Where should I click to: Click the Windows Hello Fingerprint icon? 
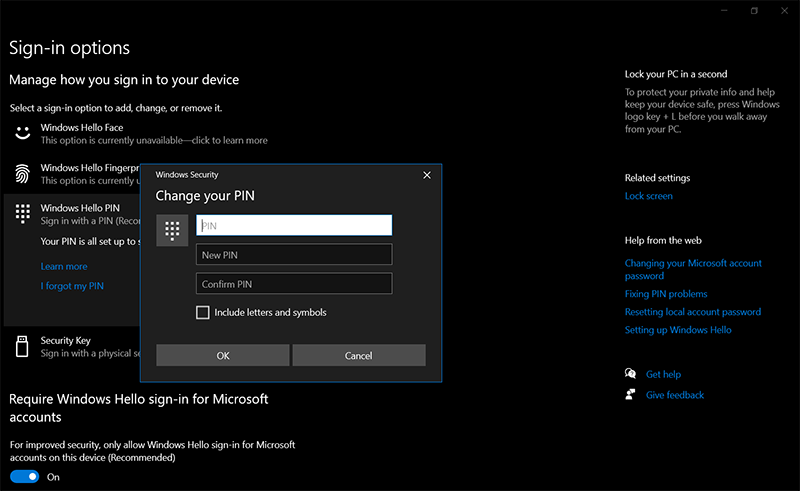click(x=22, y=174)
